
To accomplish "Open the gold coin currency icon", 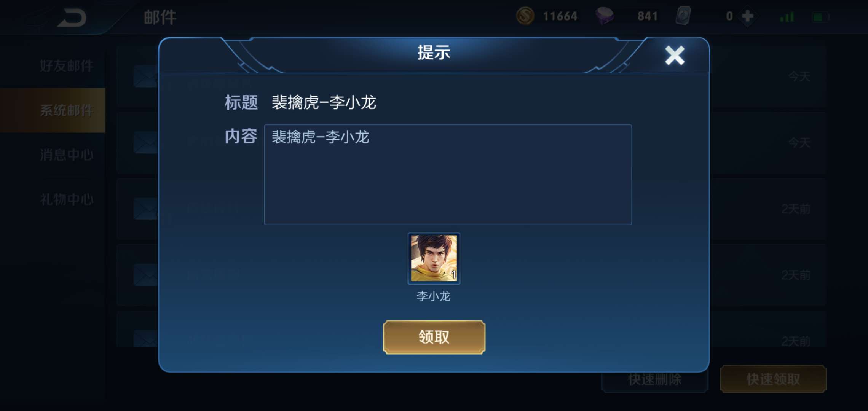I will click(x=525, y=16).
